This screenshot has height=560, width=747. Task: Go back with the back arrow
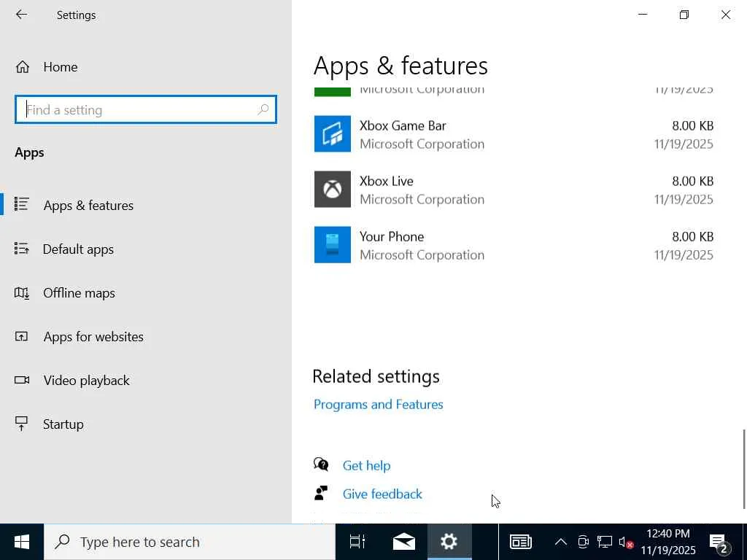coord(21,15)
